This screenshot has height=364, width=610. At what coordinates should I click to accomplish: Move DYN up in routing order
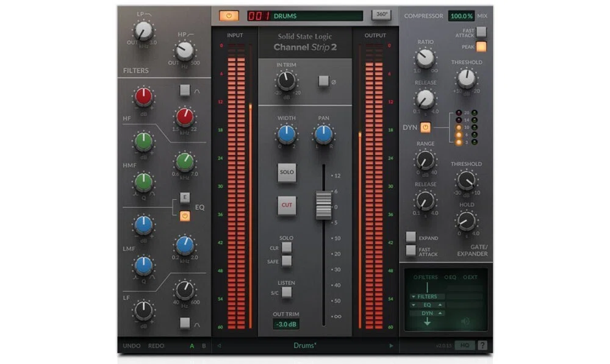click(x=440, y=313)
